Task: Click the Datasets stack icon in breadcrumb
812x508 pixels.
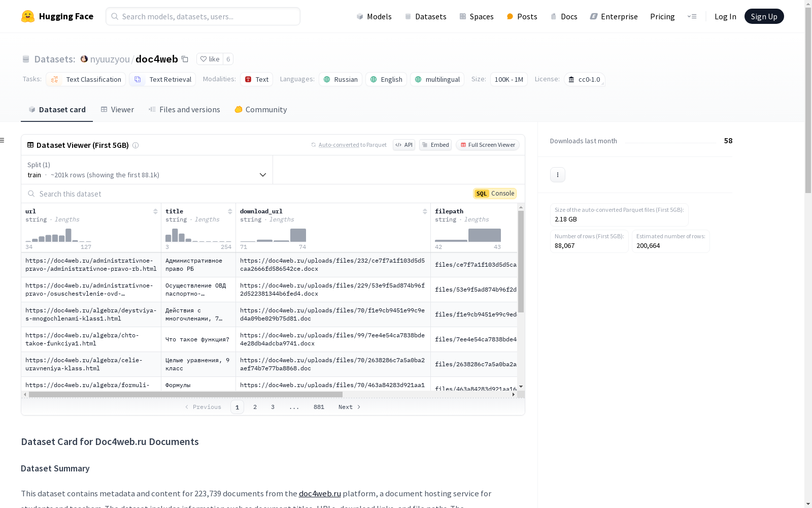Action: coord(26,59)
